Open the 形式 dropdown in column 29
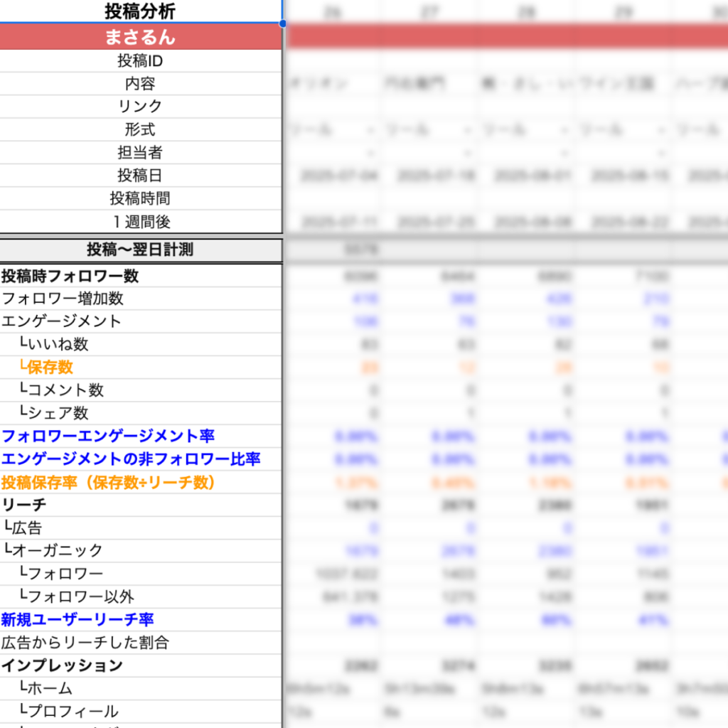 pos(661,130)
